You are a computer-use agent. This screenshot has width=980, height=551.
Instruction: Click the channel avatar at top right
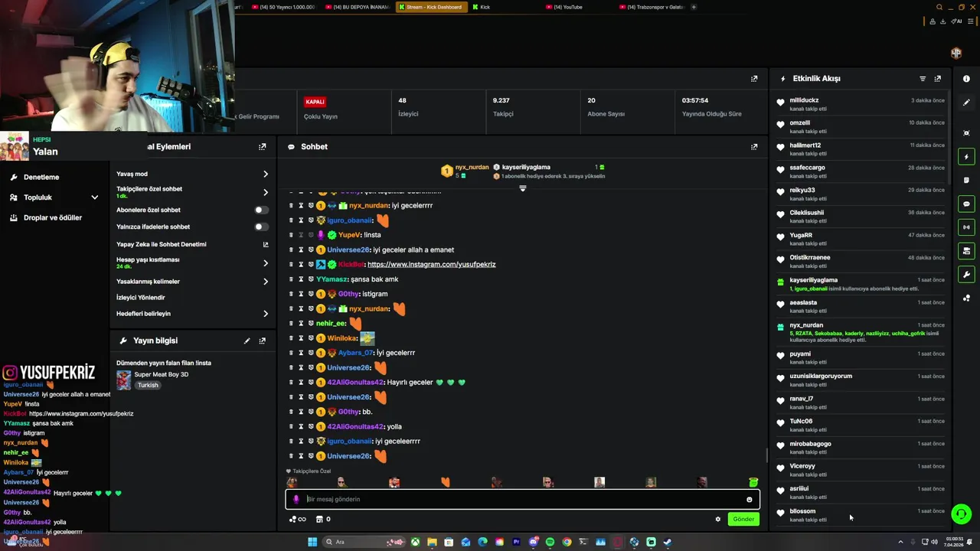click(956, 53)
